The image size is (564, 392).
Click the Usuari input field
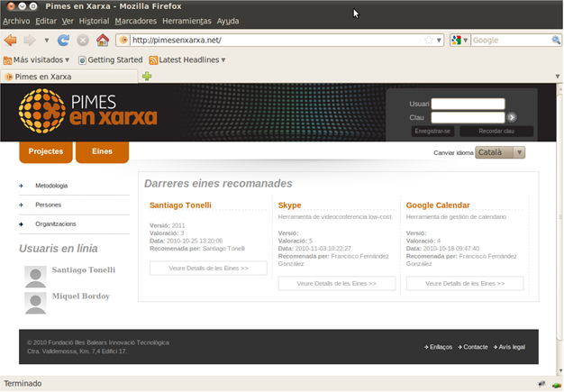pos(468,104)
